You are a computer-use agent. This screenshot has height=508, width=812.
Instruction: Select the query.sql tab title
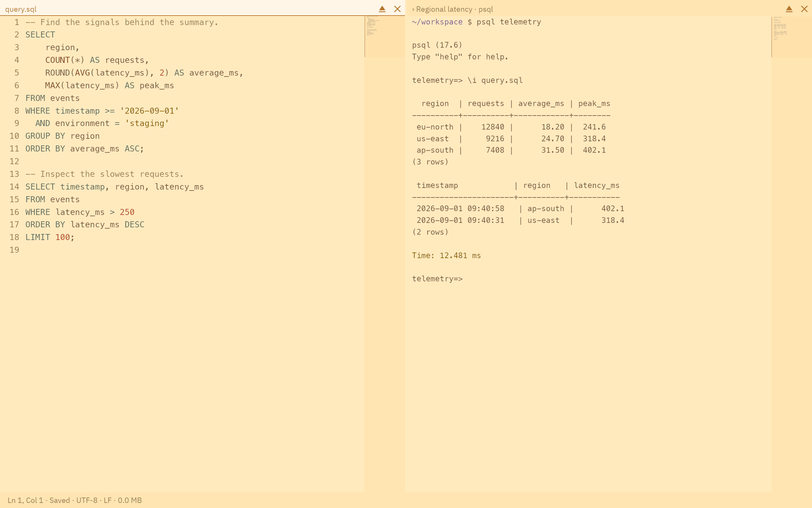point(21,10)
